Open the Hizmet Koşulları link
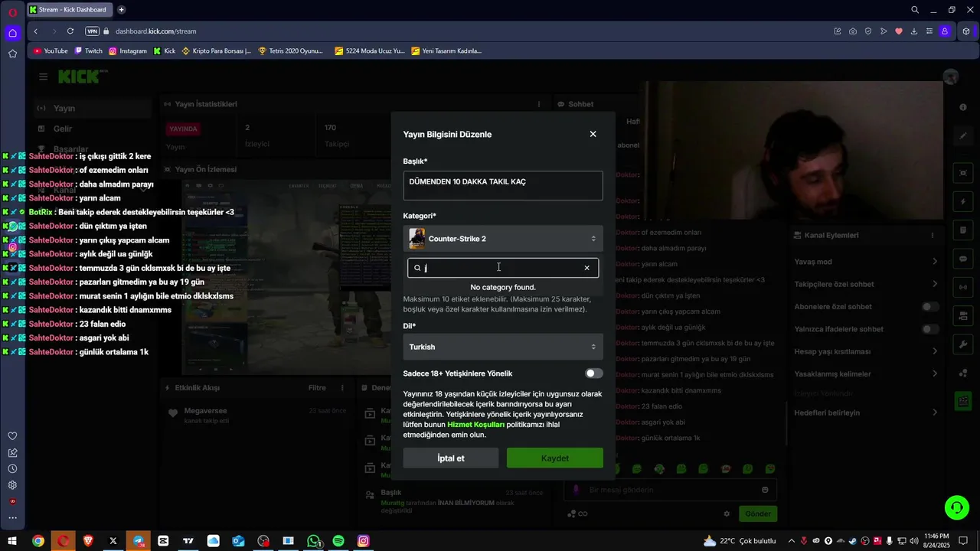Screen dimensions: 980x551 [475, 424]
